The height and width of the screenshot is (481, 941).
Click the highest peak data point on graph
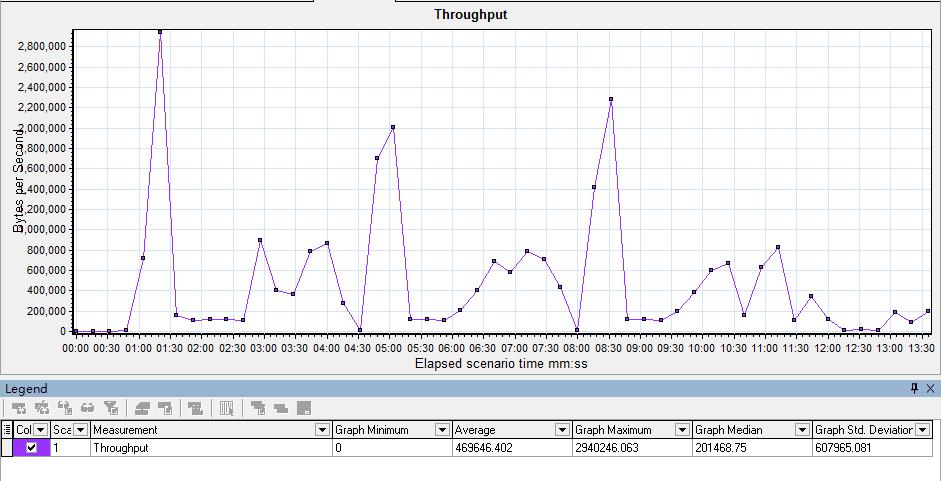160,32
